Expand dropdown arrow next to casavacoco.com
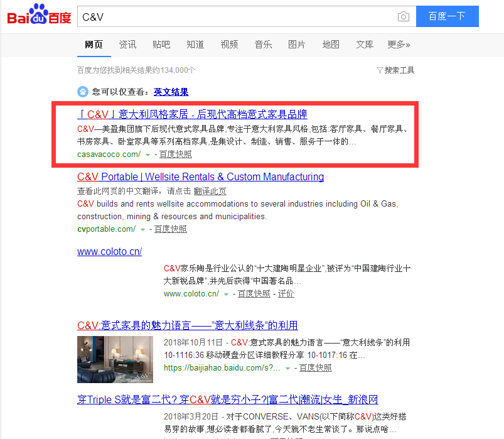Image resolution: width=504 pixels, height=439 pixels. click(148, 155)
